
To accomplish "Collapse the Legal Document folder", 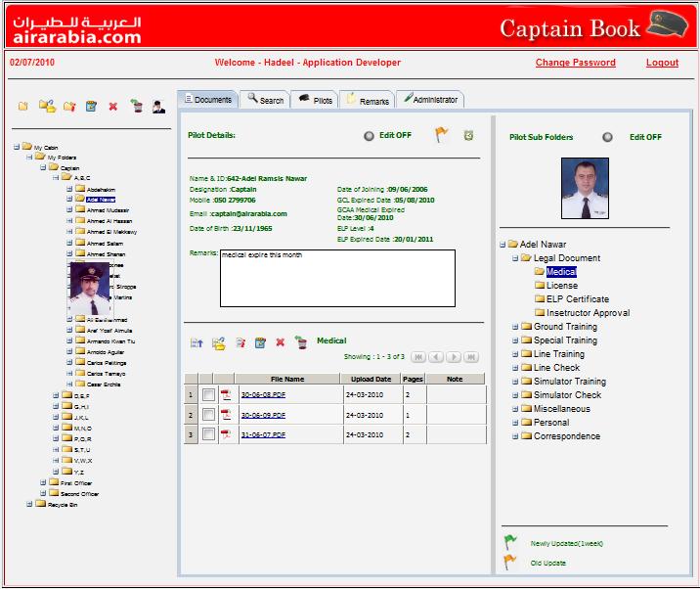I will 515,258.
